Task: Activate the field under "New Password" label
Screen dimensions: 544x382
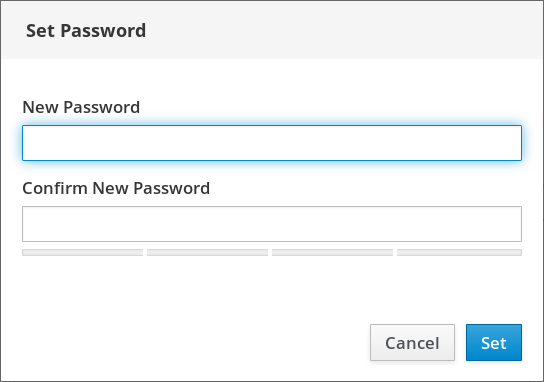Action: coord(272,143)
